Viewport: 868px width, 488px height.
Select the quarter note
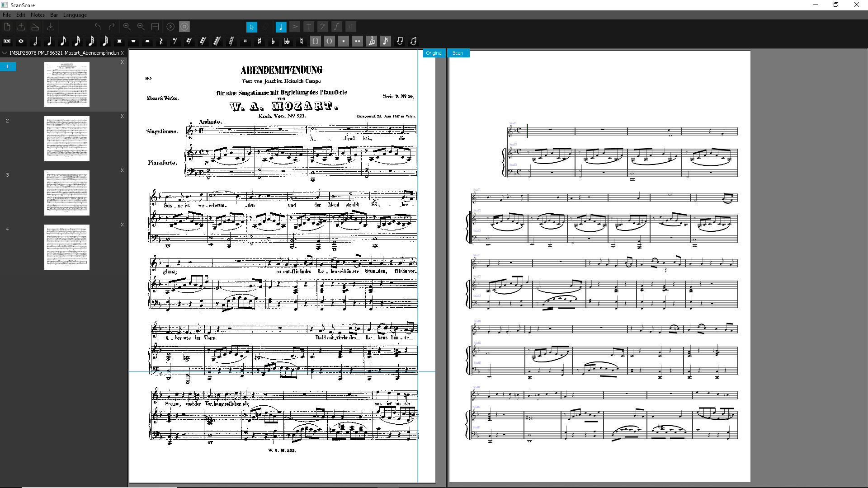49,41
